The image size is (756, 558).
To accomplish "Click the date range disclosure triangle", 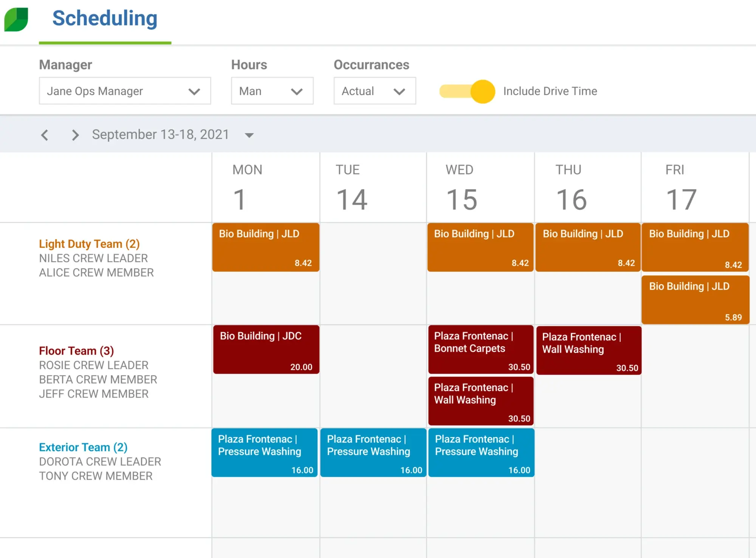I will click(x=249, y=135).
